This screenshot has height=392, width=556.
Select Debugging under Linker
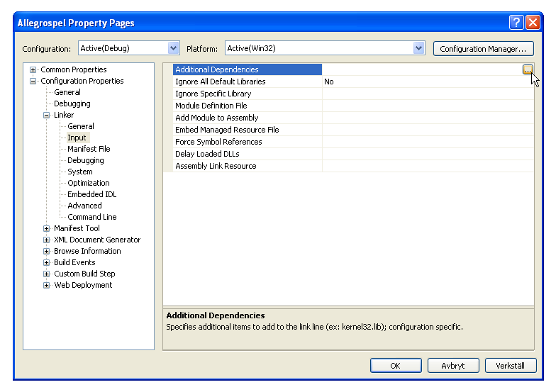coord(85,160)
